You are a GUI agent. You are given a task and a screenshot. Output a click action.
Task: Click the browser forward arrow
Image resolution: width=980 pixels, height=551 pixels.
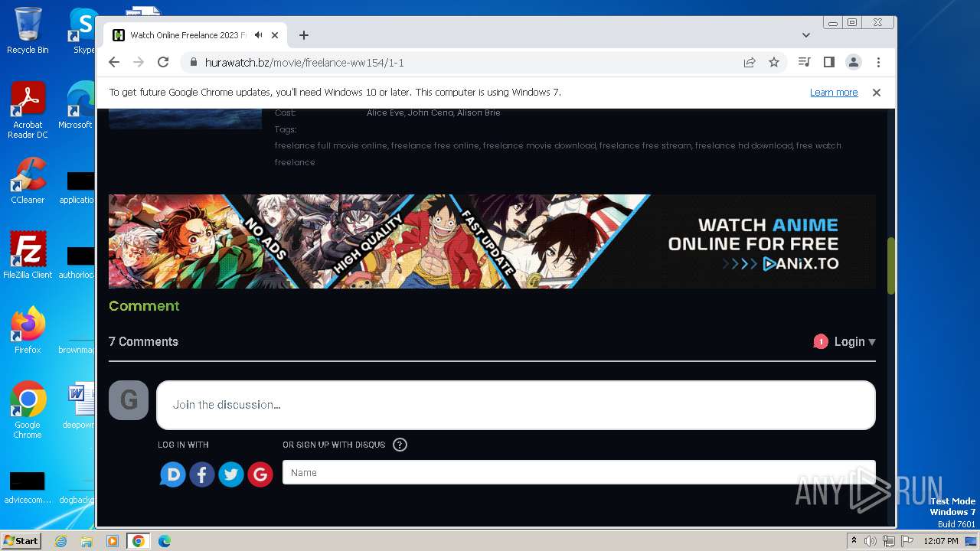[139, 62]
